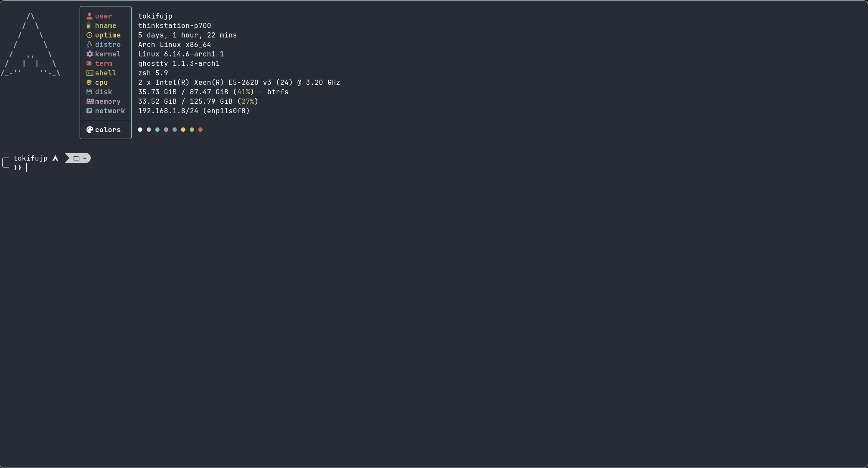
Task: Click the IP icon next to network
Action: pyautogui.click(x=90, y=111)
